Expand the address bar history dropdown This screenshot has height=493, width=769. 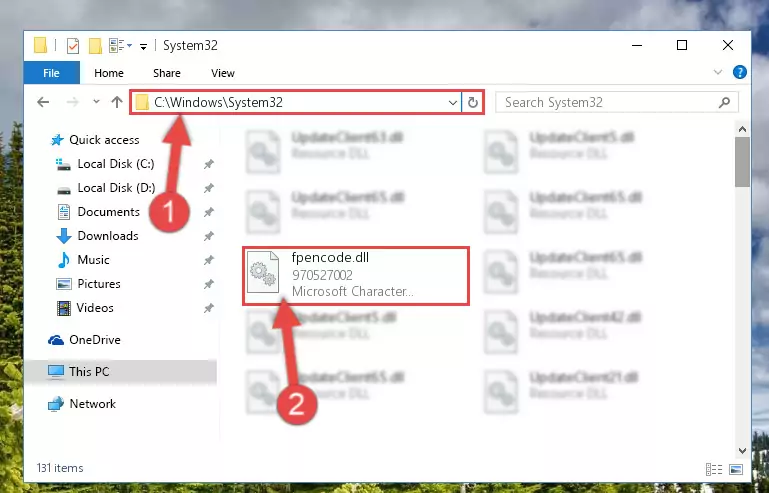453,103
